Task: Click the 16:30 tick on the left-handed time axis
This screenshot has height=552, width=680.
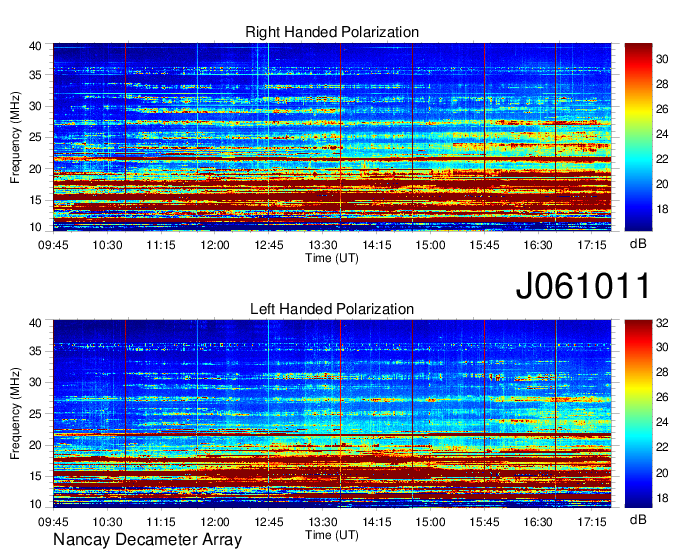Action: 538,522
